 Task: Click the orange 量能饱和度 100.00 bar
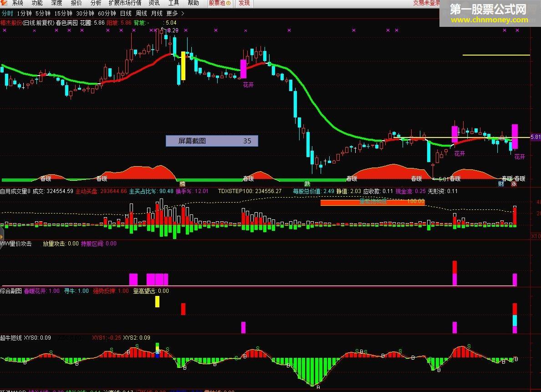(373, 202)
